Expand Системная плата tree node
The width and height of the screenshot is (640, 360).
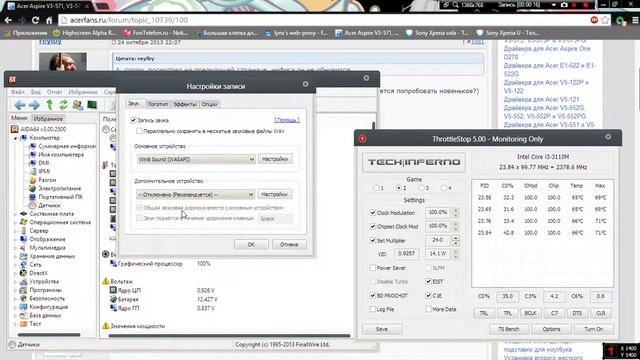click(x=16, y=214)
